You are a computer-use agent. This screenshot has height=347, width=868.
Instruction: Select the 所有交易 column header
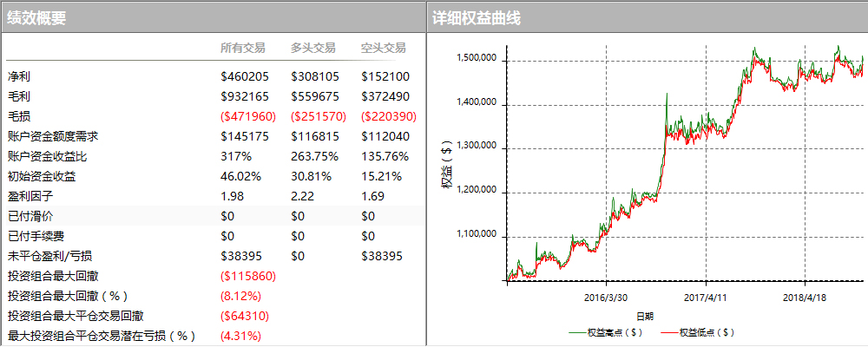(243, 48)
